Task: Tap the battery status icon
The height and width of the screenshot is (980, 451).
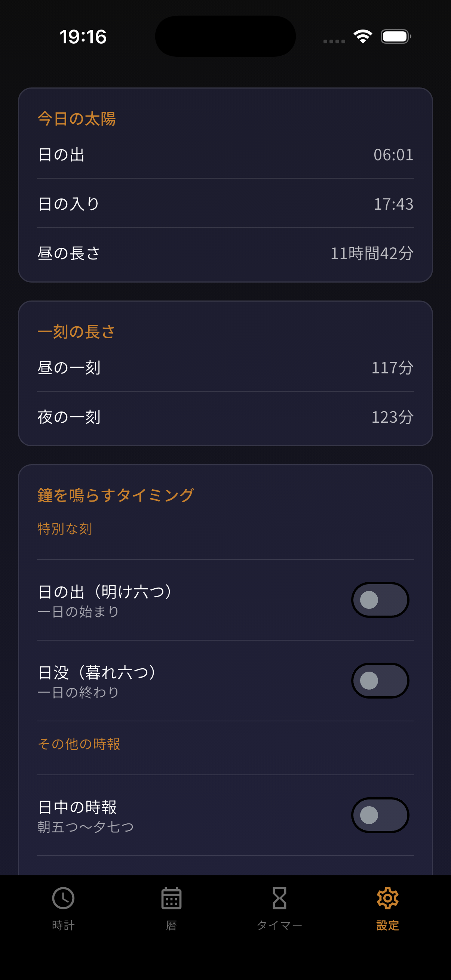Action: [396, 37]
